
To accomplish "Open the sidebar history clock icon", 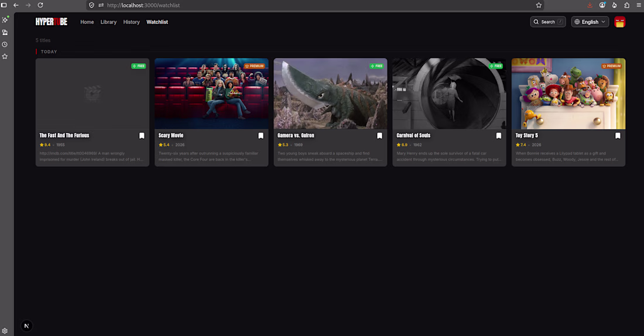I will tap(5, 44).
